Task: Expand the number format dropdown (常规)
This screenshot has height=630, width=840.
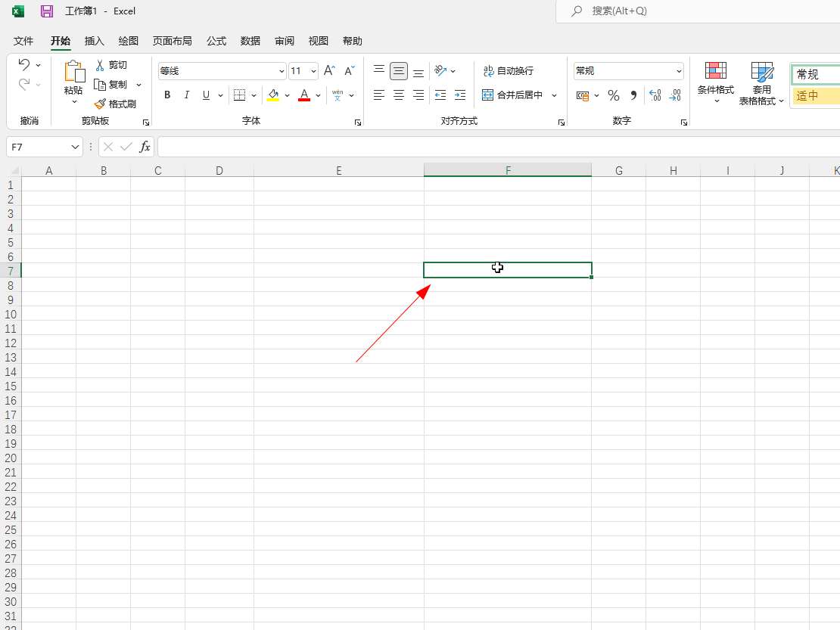Action: [x=679, y=71]
